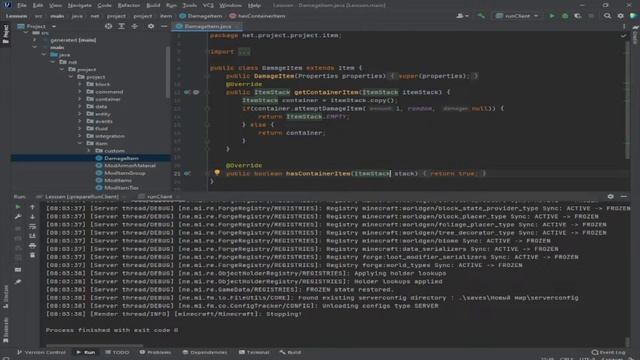
Task: Open Run panel settings gear icon
Action: [x=611, y=196]
